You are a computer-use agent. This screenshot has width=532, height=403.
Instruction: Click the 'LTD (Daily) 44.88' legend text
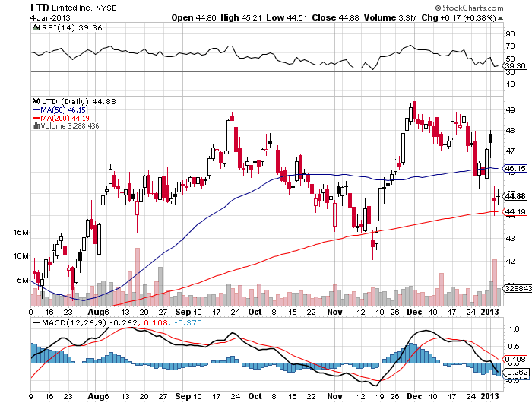coord(79,102)
